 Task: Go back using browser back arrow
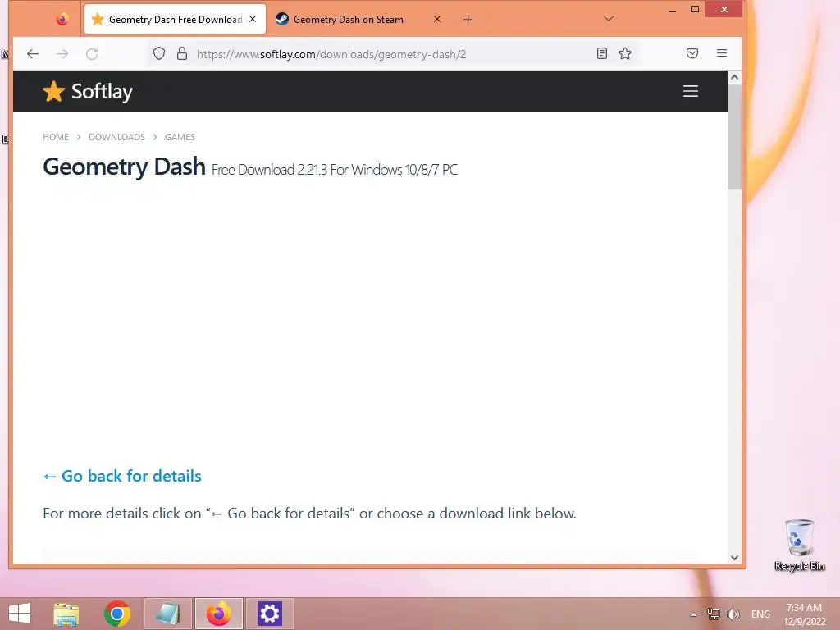[33, 53]
